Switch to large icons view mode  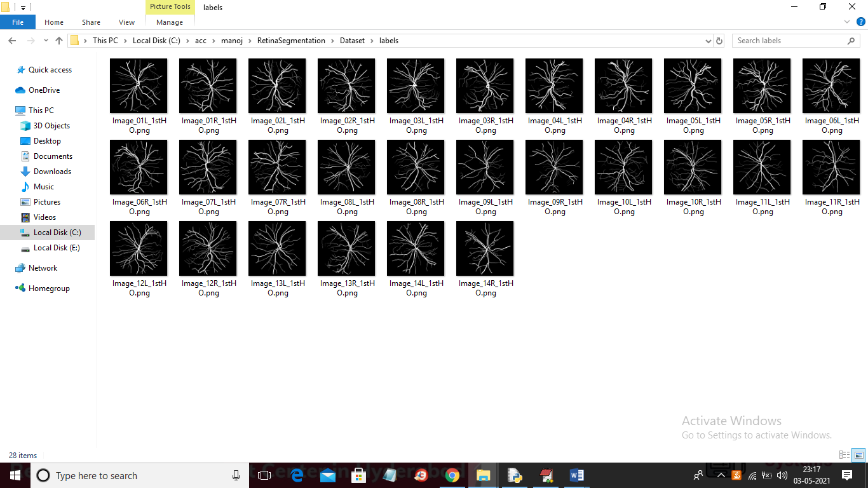pyautogui.click(x=858, y=455)
